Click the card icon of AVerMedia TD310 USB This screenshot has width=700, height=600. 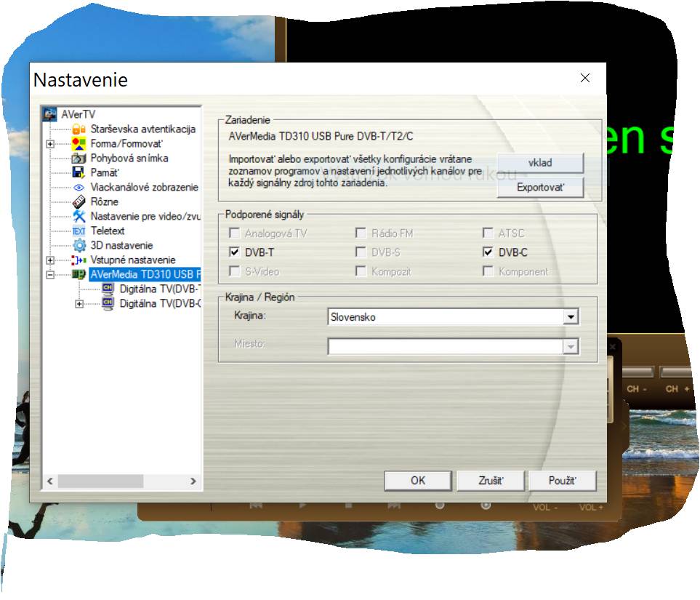[x=79, y=274]
